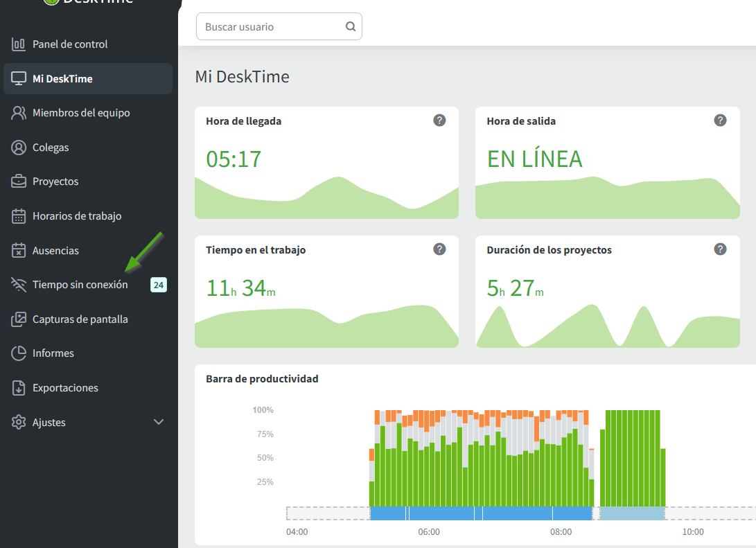Click the Capturas de pantalla image icon

(x=19, y=319)
